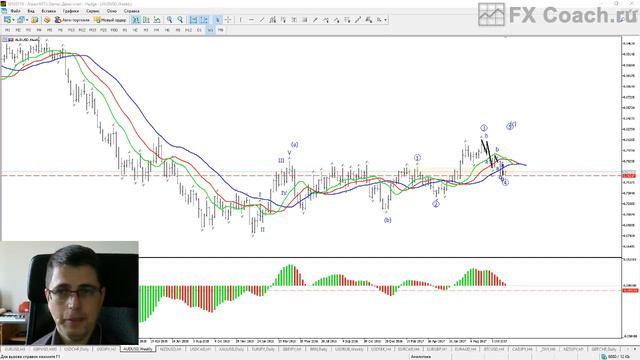Switch timeframe to D1
Image resolution: width=640 pixels, height=360 pixels.
[x=199, y=30]
